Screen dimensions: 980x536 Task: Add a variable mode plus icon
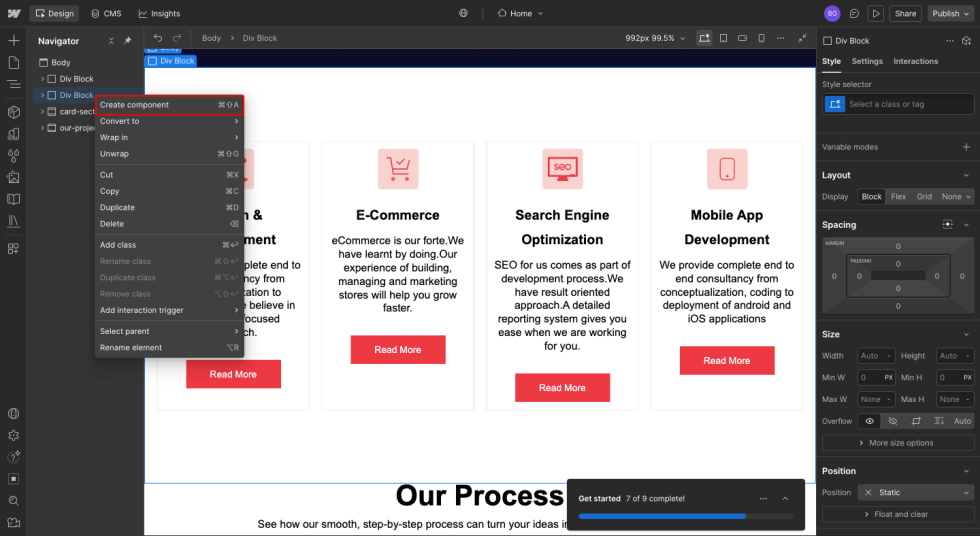pos(966,147)
